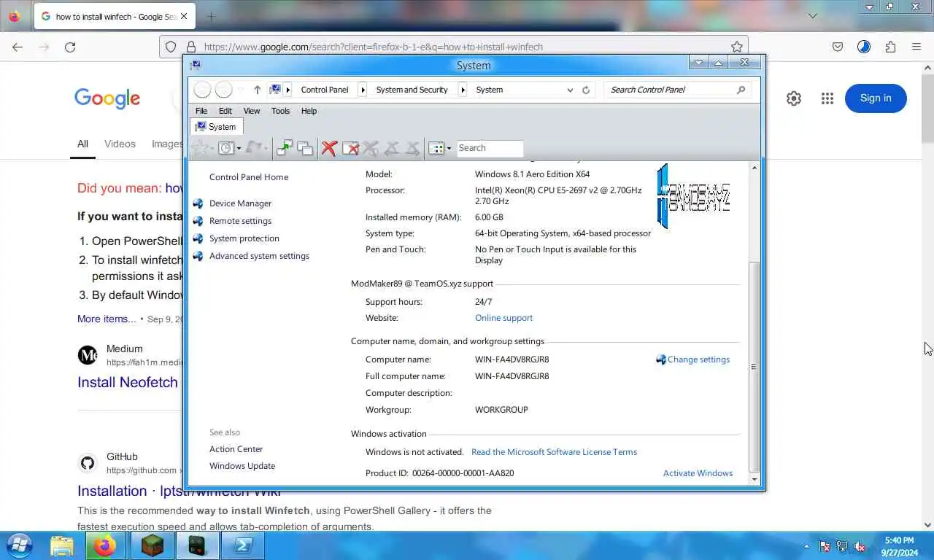Image resolution: width=934 pixels, height=560 pixels.
Task: Open the network icon in system tray
Action: point(842,546)
